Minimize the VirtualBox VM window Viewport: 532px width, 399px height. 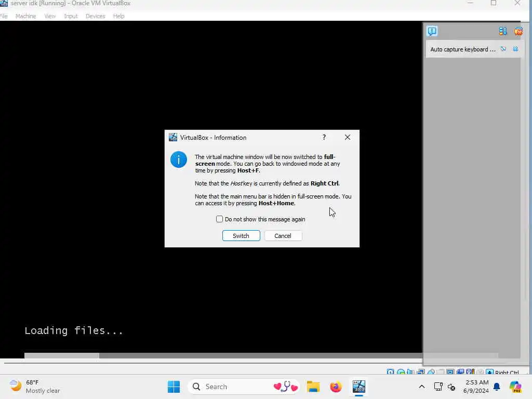pos(470,3)
